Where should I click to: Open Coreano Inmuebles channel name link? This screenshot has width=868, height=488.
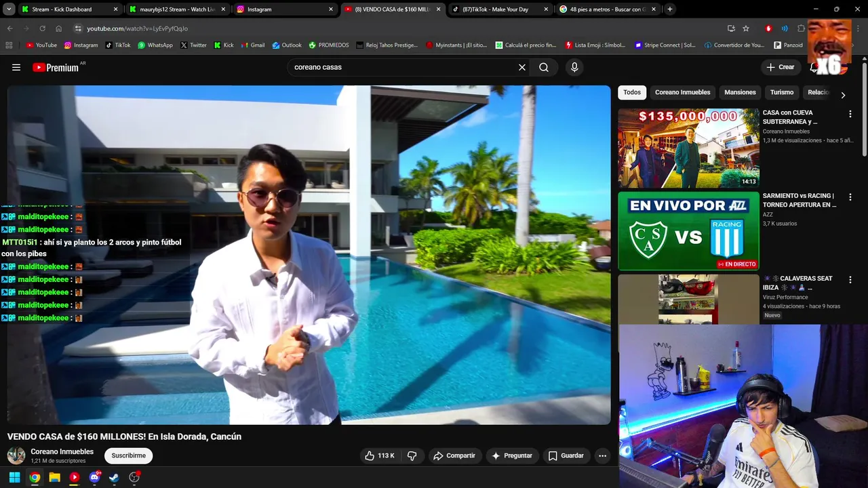point(62,451)
